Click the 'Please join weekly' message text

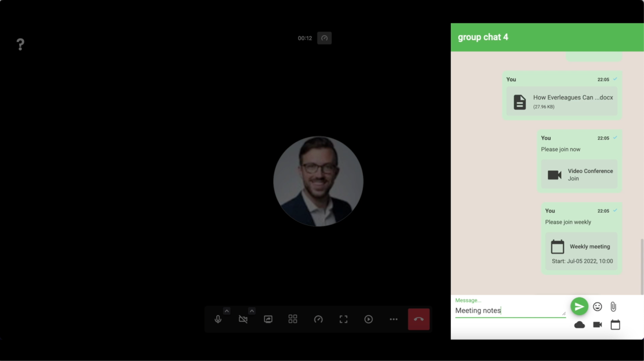568,222
